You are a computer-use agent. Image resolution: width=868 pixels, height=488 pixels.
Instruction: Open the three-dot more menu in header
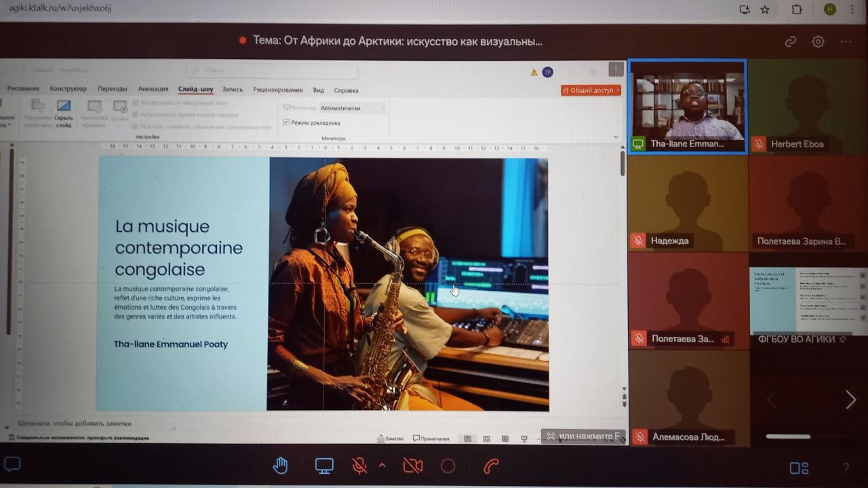[846, 41]
